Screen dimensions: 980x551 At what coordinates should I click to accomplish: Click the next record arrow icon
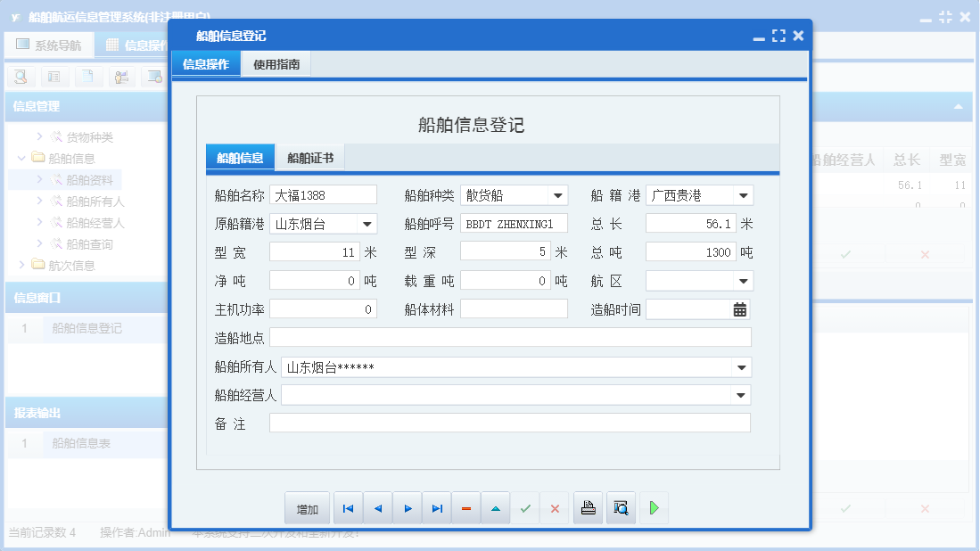click(x=407, y=507)
